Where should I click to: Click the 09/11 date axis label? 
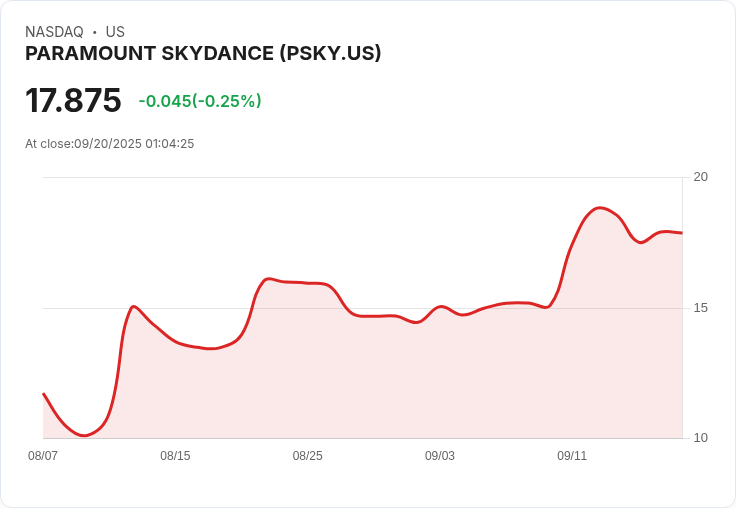coord(572,456)
